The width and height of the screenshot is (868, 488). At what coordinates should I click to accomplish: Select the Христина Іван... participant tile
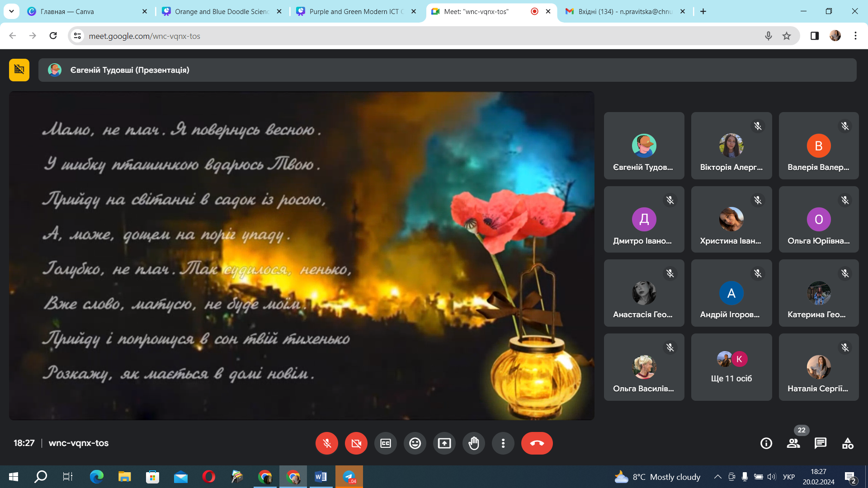[x=731, y=219]
